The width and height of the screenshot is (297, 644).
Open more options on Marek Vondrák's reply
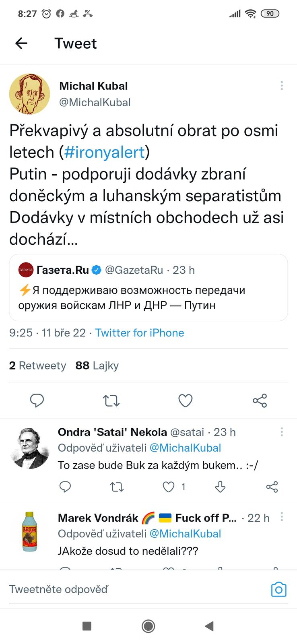point(282,516)
